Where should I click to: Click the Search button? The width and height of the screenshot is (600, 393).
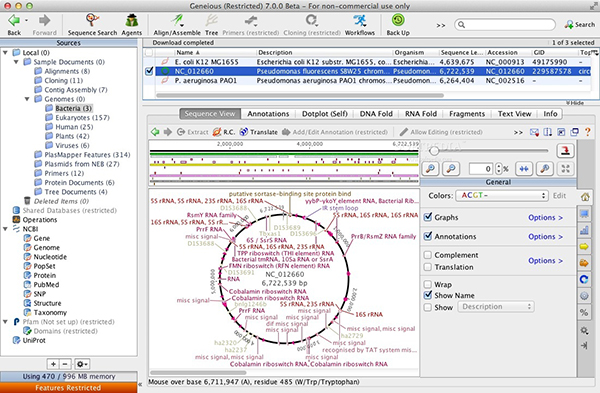point(580,25)
